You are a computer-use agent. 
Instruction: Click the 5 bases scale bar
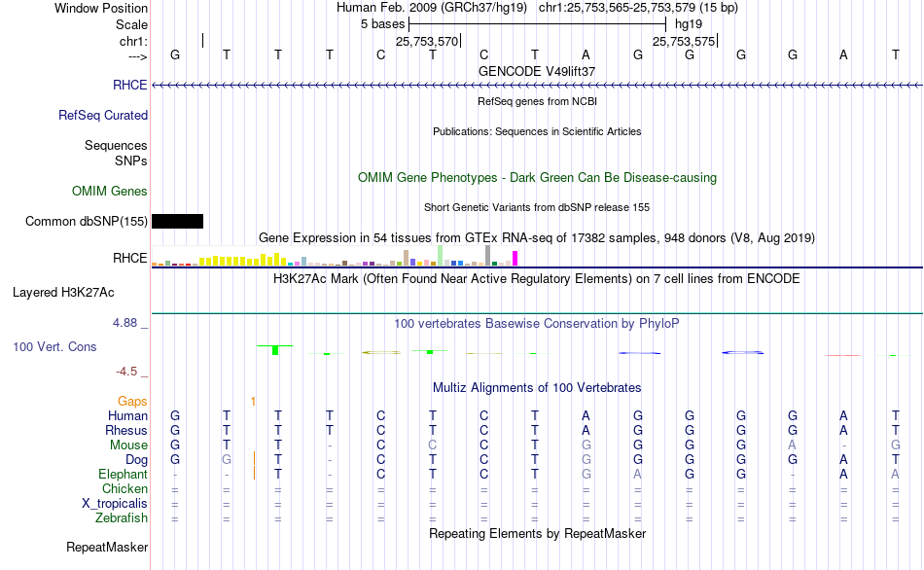click(x=537, y=24)
